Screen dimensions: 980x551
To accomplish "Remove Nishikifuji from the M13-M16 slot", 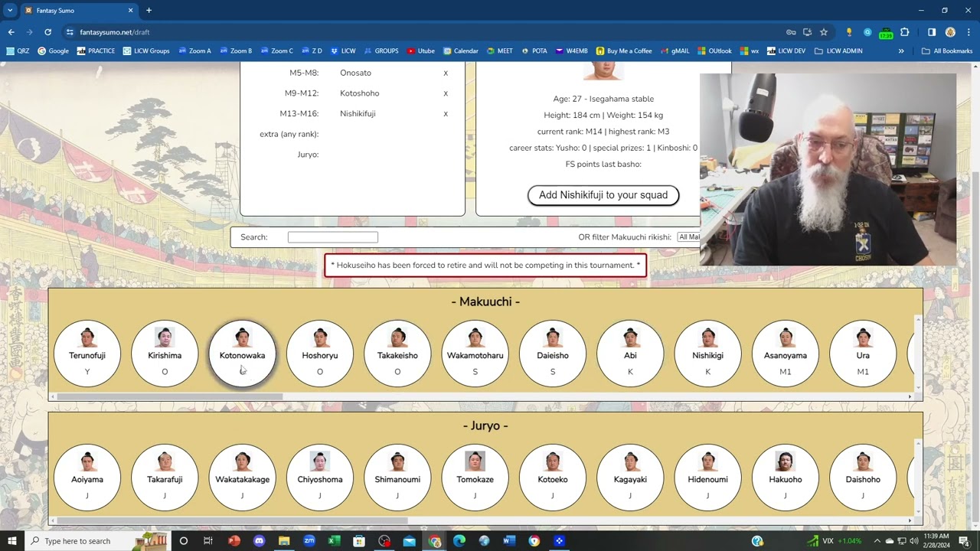I will [446, 114].
